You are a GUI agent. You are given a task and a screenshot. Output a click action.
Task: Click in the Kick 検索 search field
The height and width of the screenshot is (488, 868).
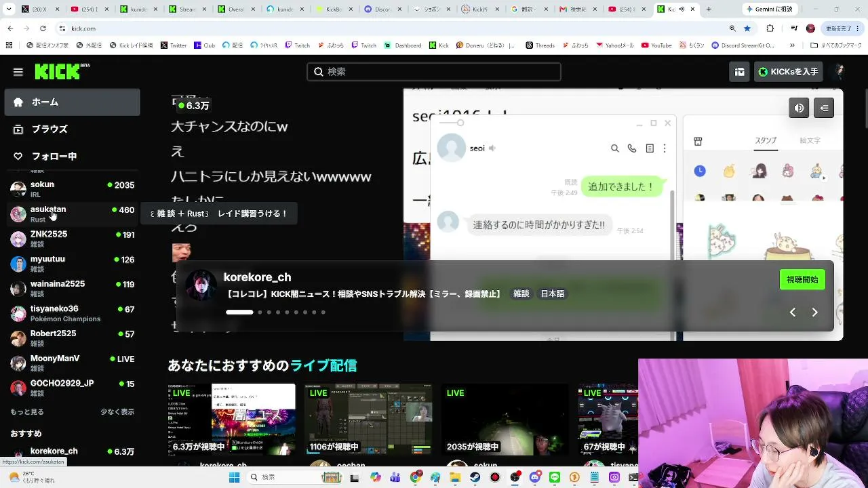(x=434, y=72)
